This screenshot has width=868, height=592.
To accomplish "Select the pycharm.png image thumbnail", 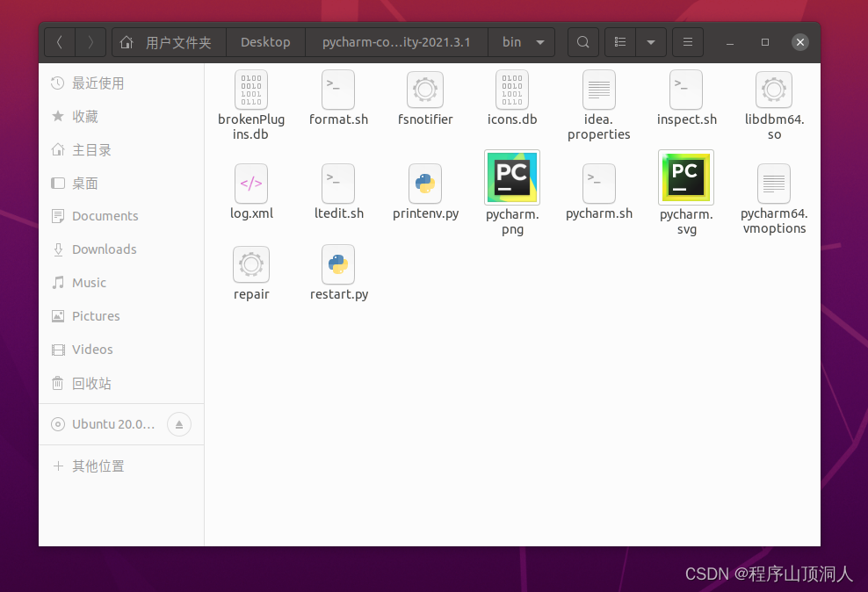I will [512, 177].
